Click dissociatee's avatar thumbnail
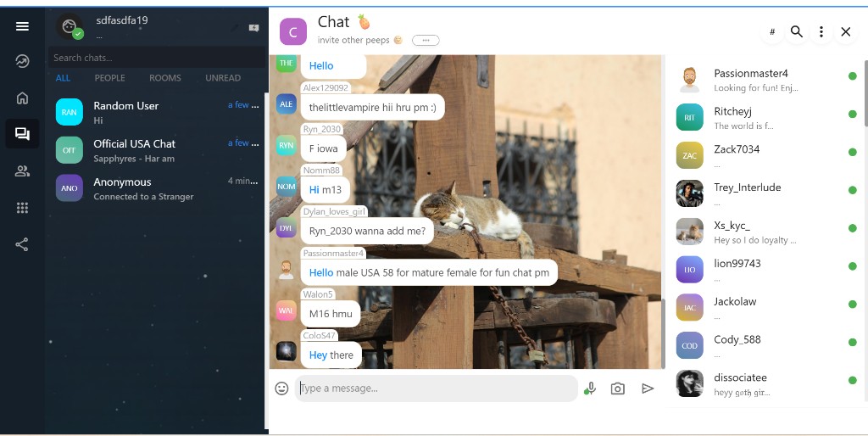 click(x=690, y=383)
